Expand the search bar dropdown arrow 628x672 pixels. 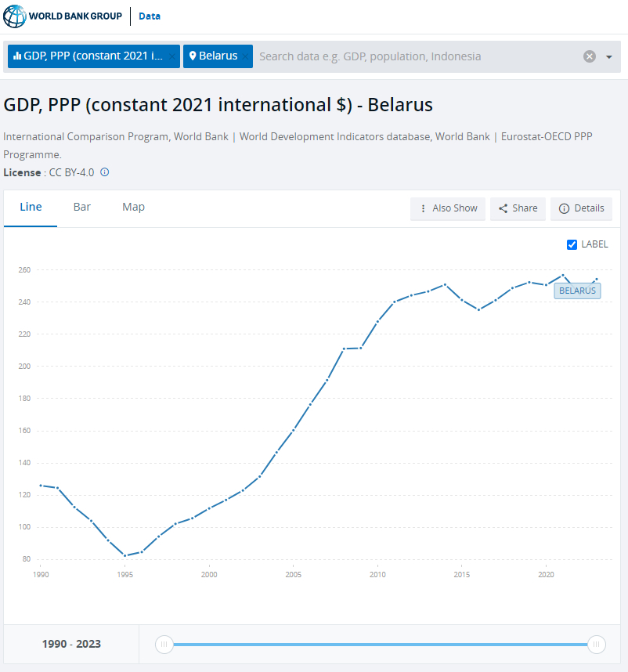tap(609, 57)
